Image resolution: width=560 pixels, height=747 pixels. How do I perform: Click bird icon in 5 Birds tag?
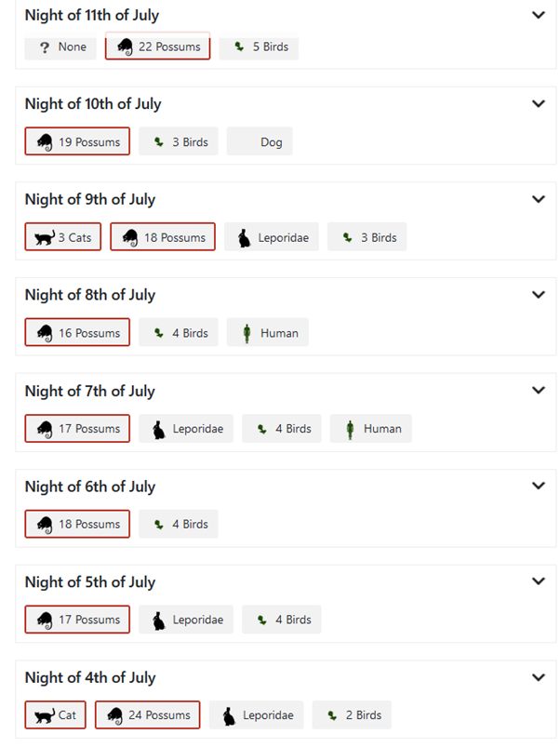click(239, 47)
